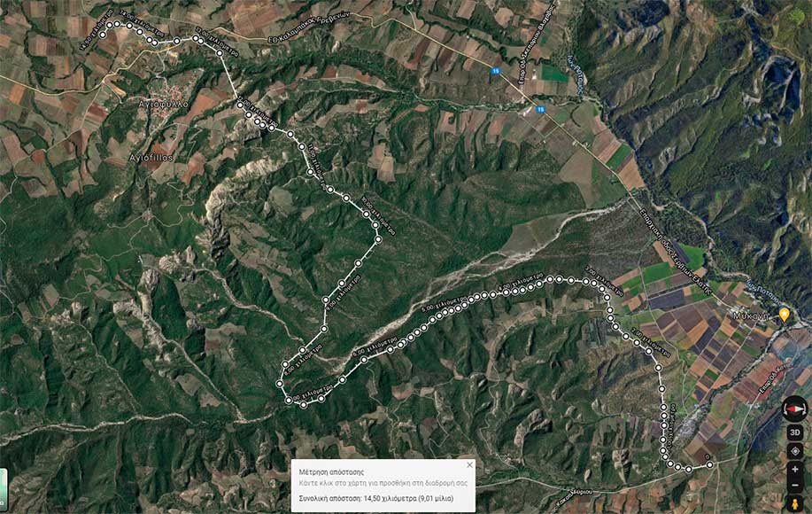Close the Μέτρηση απόστασης dialog
This screenshot has width=812, height=514.
tap(469, 464)
